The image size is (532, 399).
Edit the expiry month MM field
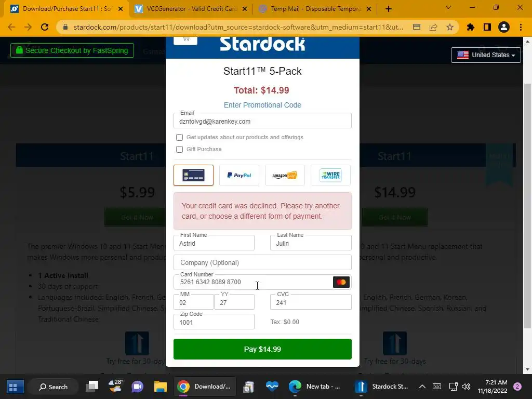pyautogui.click(x=193, y=302)
